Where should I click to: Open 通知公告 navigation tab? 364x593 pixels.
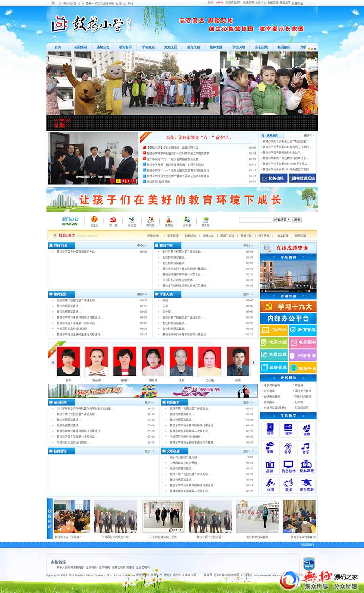coord(103,48)
